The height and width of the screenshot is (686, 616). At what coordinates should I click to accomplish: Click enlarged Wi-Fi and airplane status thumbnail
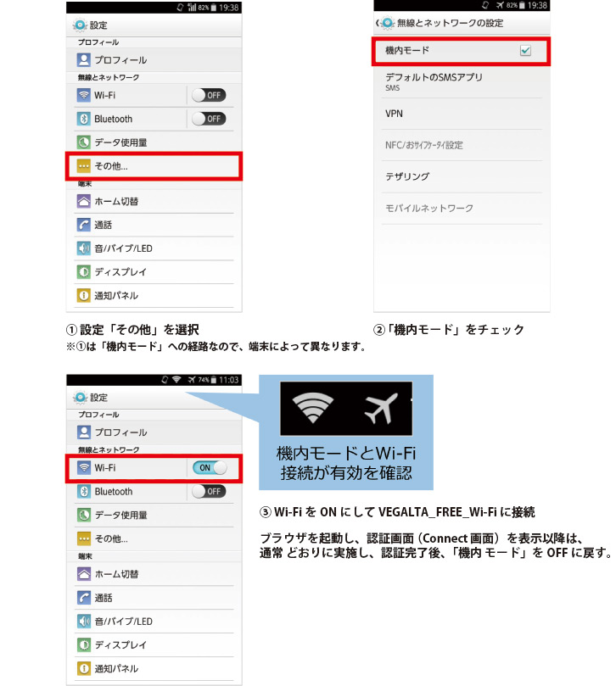346,409
